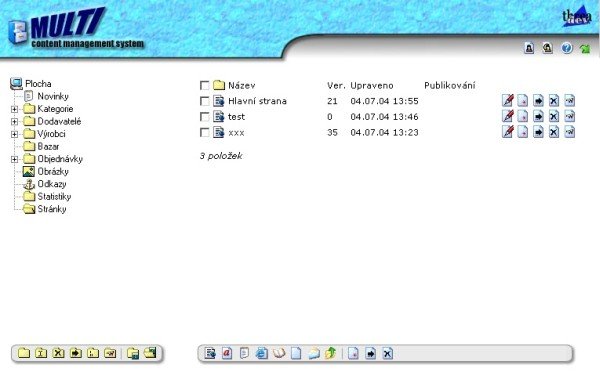Viewport: 600px width, 379px height.
Task: Delete the test page via X icon
Action: click(x=554, y=116)
